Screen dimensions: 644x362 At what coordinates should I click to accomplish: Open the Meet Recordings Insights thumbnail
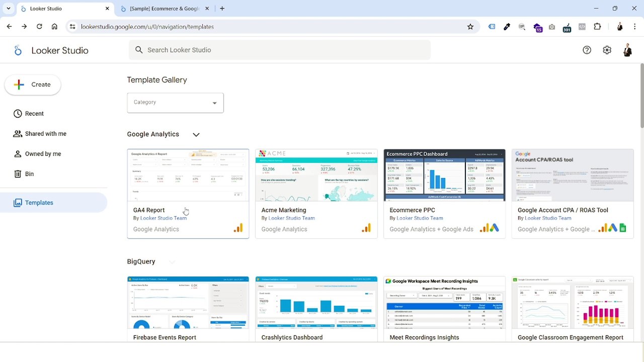click(x=445, y=303)
